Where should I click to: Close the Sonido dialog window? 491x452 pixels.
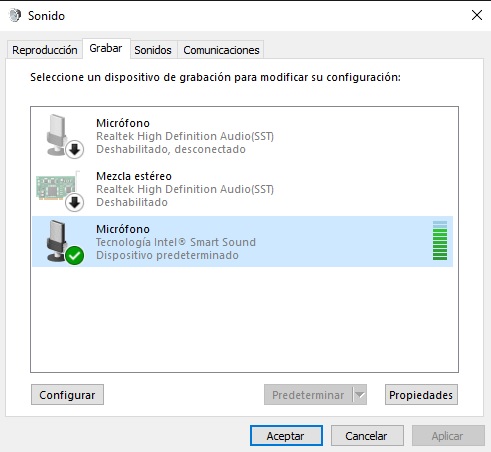pyautogui.click(x=477, y=15)
